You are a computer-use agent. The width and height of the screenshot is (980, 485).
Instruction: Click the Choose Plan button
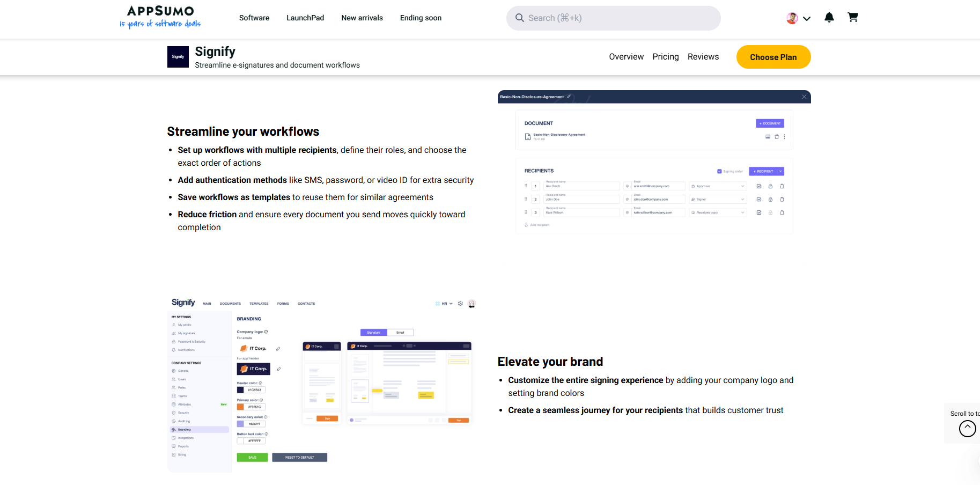(773, 57)
